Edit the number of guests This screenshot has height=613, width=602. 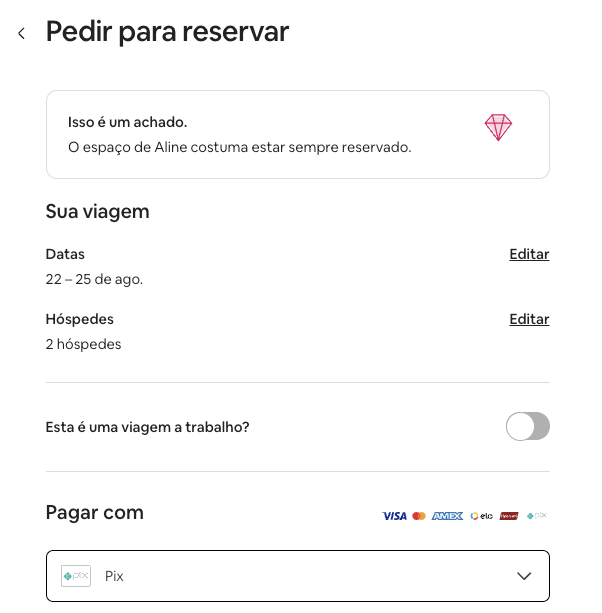click(529, 319)
